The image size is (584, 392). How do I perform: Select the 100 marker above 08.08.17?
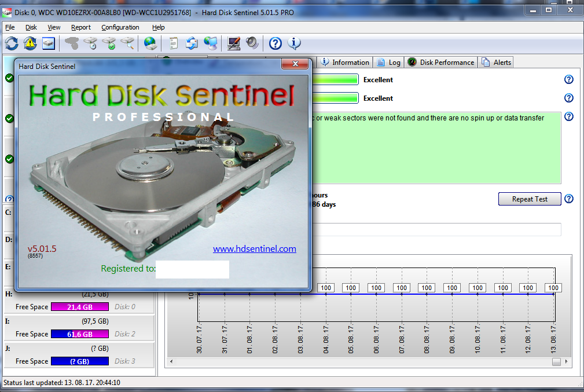point(427,288)
